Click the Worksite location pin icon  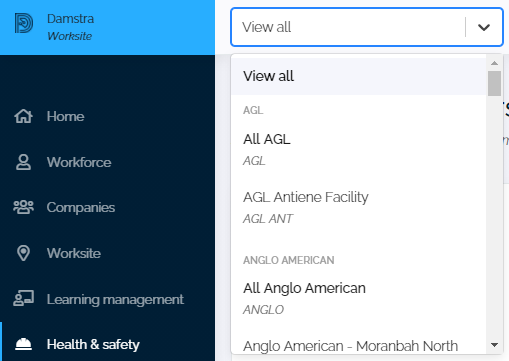point(23,253)
